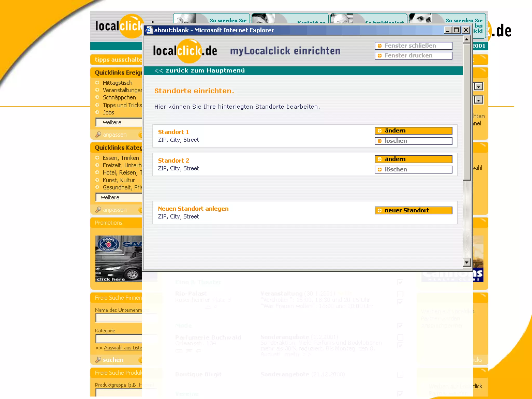Open lower dropdown arrow behind popup's right edge
The height and width of the screenshot is (399, 532).
tap(478, 100)
